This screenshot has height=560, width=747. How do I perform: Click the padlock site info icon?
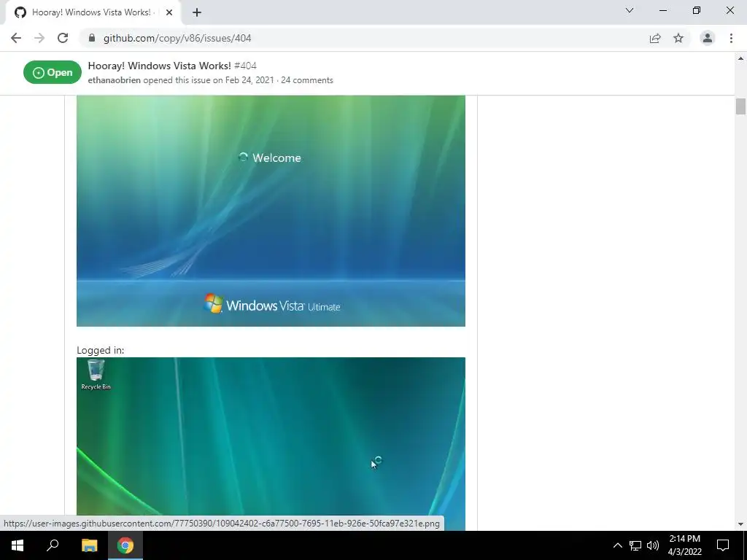[92, 38]
